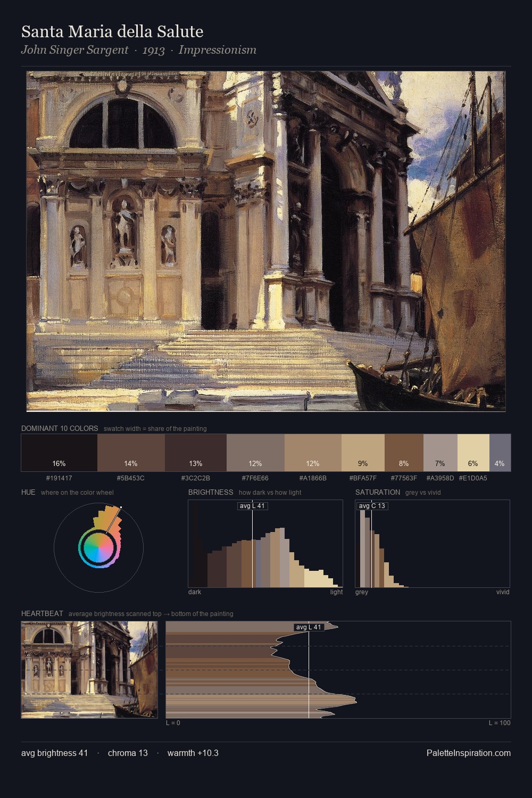Click the 'avg C 13' label in Saturation
The width and height of the screenshot is (532, 798).
coord(372,506)
